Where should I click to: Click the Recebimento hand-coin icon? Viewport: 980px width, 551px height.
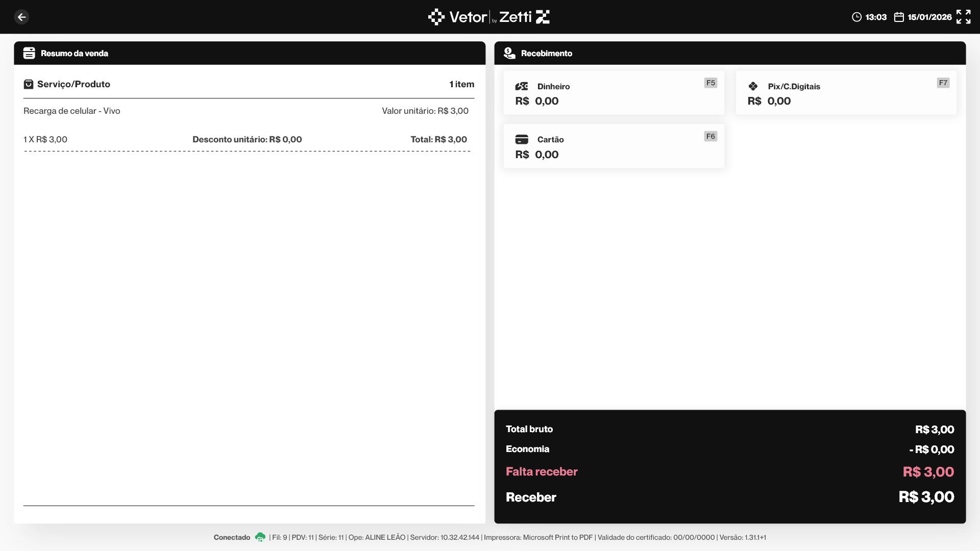pyautogui.click(x=509, y=53)
